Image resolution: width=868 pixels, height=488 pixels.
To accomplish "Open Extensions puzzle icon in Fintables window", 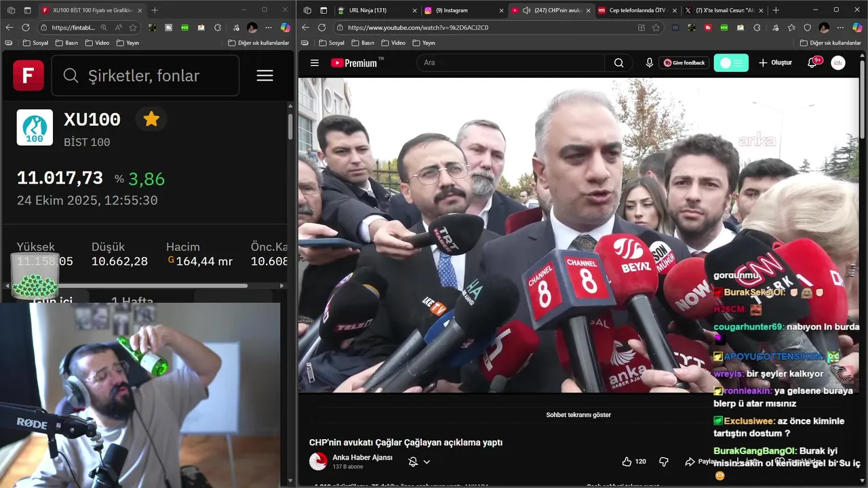I will 218,27.
